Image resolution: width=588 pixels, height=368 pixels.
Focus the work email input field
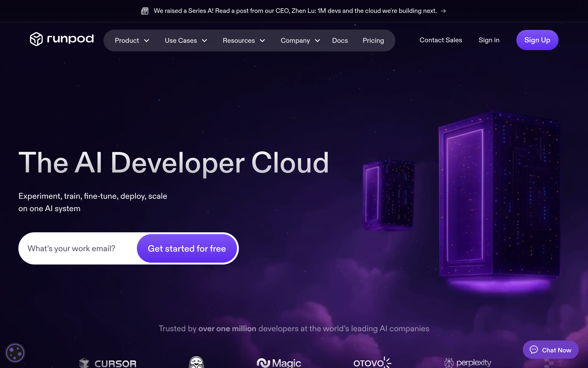pyautogui.click(x=78, y=248)
